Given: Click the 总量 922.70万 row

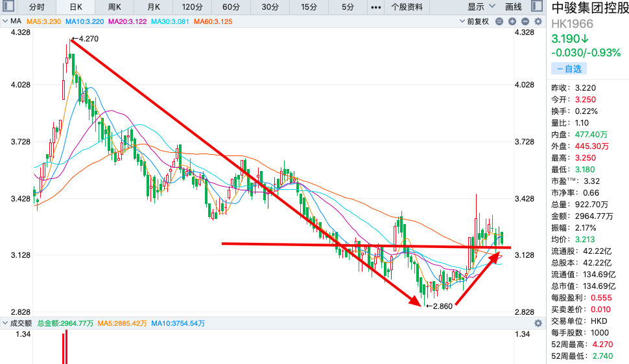Looking at the screenshot, I should click(x=580, y=205).
